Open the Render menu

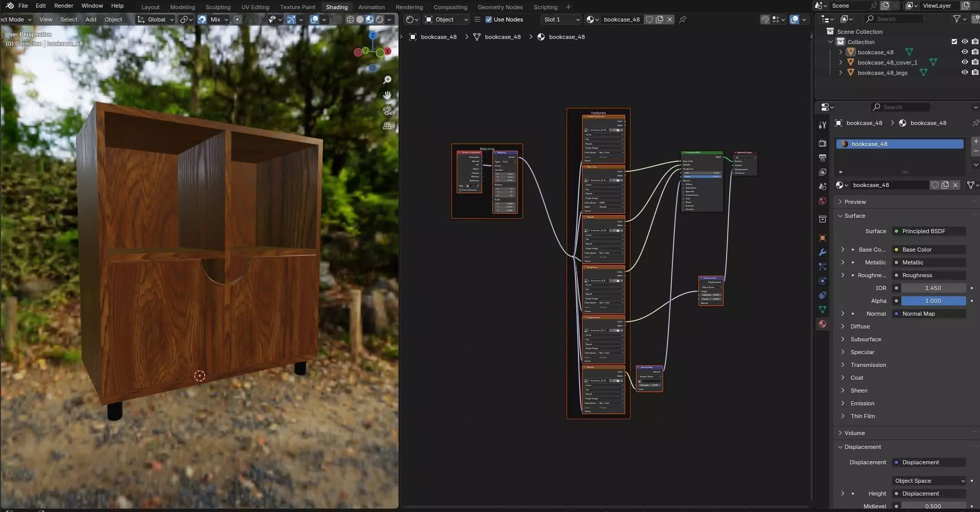tap(64, 6)
